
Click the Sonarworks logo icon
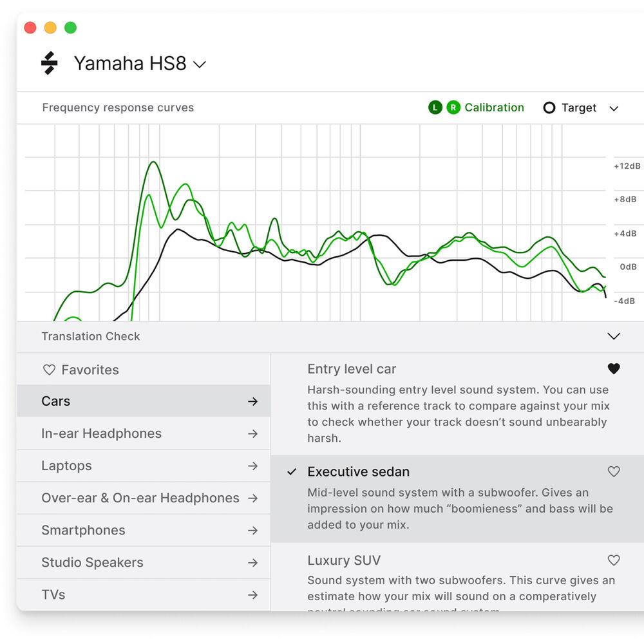click(x=50, y=63)
